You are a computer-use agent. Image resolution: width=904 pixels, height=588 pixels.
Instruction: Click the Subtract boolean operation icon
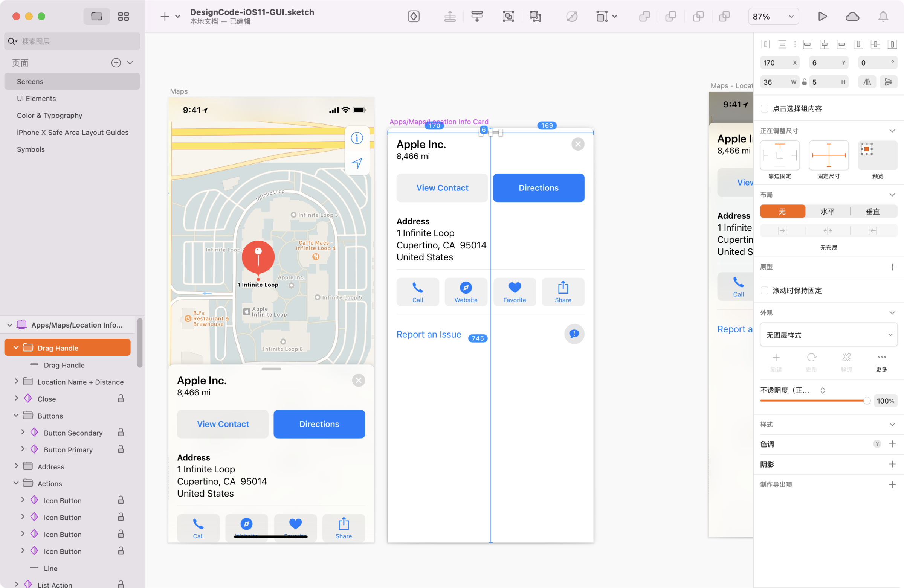coord(671,16)
